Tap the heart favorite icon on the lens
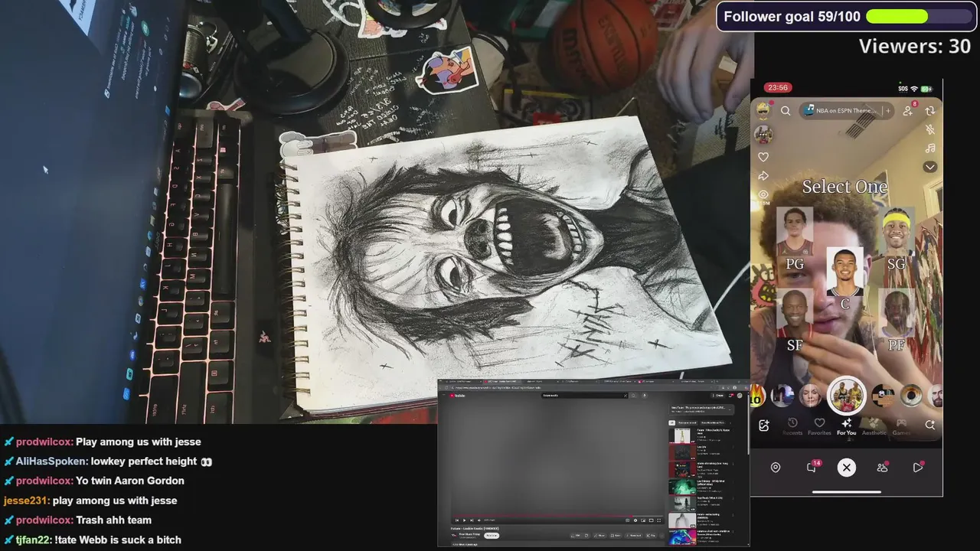 tap(763, 157)
